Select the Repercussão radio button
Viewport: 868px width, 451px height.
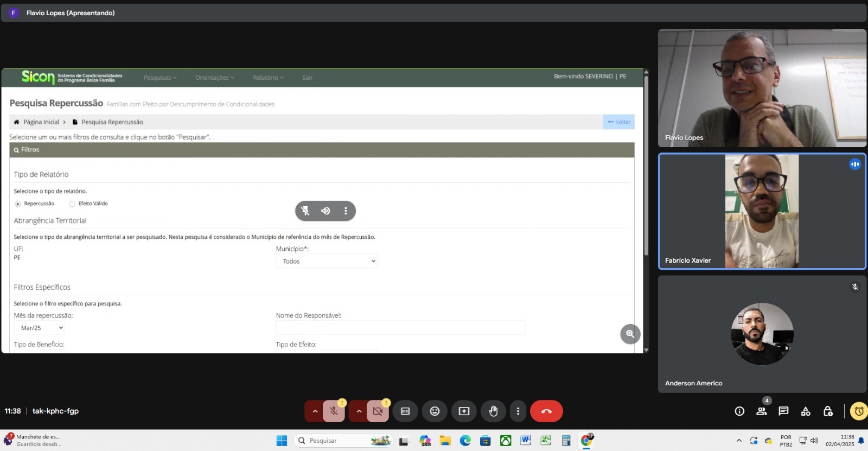click(x=18, y=204)
